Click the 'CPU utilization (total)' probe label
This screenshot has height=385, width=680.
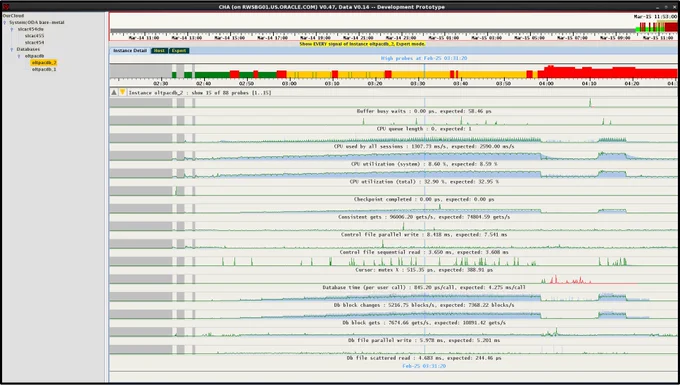pos(424,182)
